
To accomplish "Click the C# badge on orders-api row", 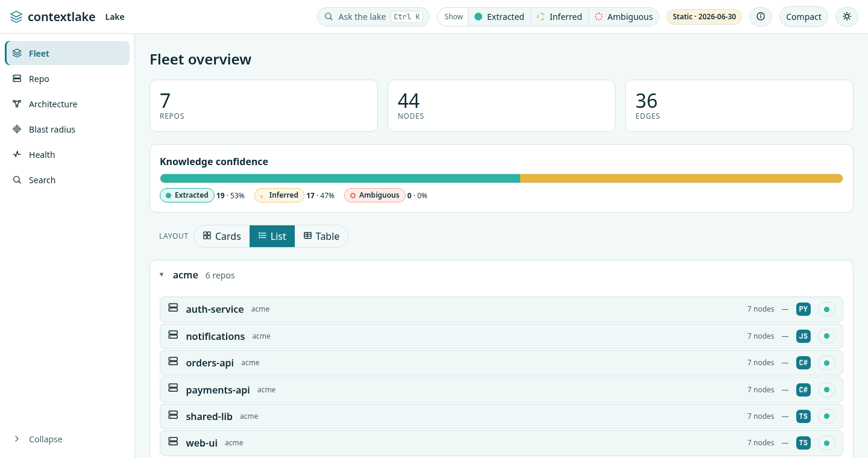I will tap(803, 363).
